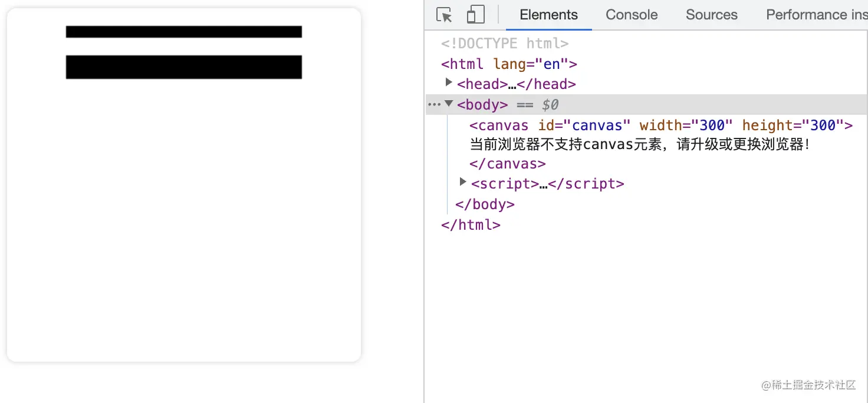Click the more-options dots next to body element
This screenshot has height=403, width=868.
click(x=434, y=104)
